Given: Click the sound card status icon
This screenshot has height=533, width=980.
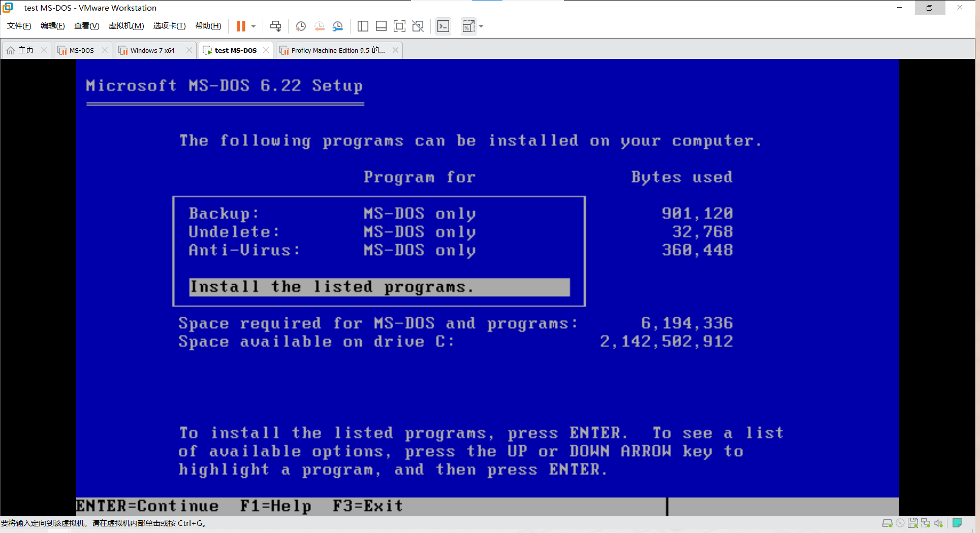Looking at the screenshot, I should (x=938, y=523).
